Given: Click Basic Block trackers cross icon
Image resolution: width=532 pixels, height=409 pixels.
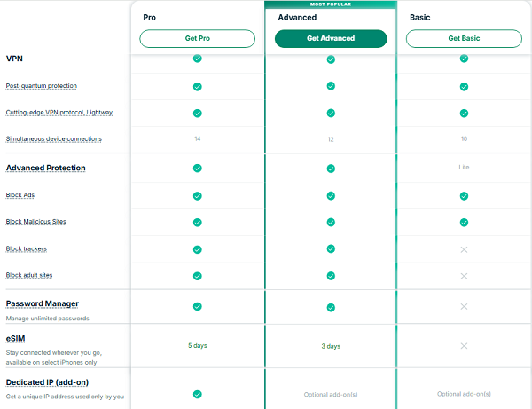Looking at the screenshot, I should [464, 249].
